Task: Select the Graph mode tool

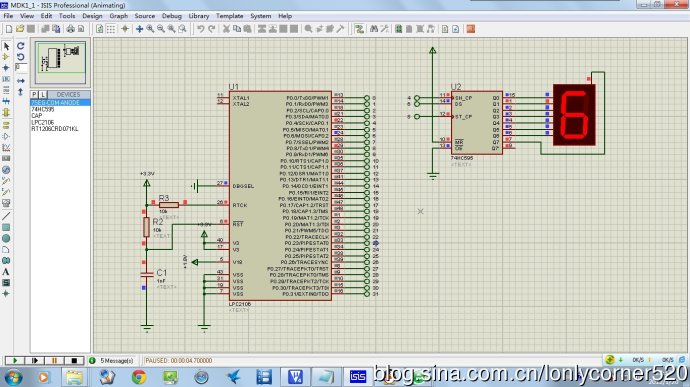Action: [x=6, y=147]
